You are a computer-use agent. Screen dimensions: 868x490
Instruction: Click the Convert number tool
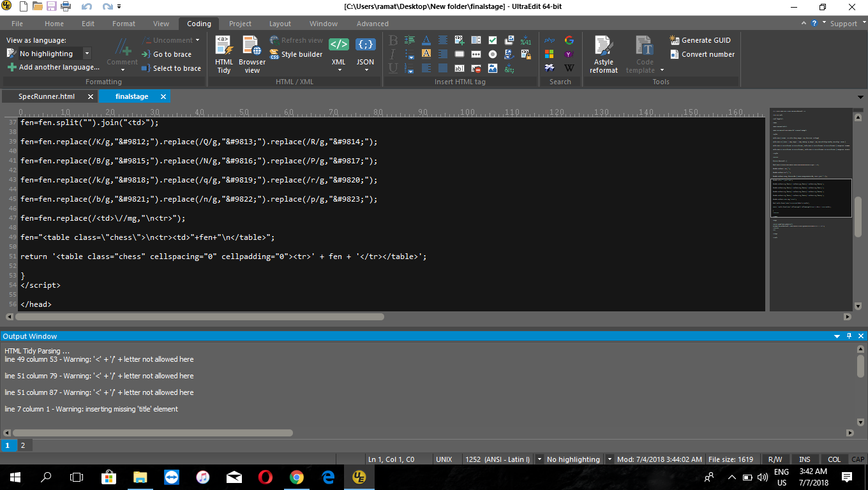point(701,54)
